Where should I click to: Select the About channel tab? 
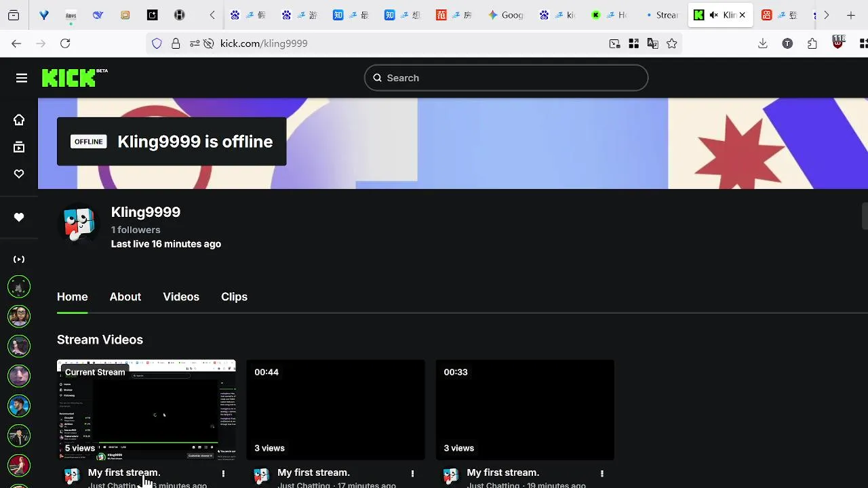(125, 297)
